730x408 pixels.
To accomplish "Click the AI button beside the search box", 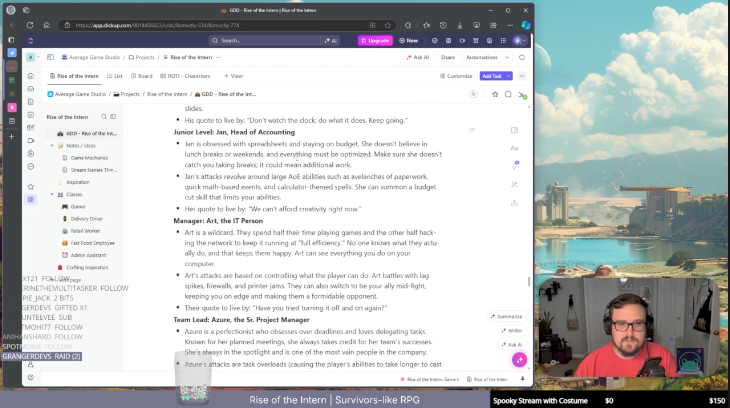I will coord(331,41).
